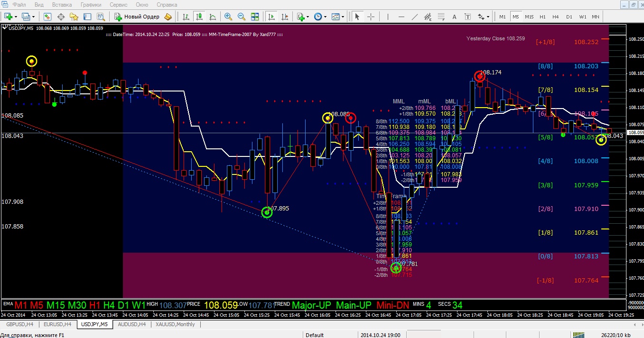Click the Новый Ордер button
This screenshot has width=644, height=338.
click(x=137, y=17)
